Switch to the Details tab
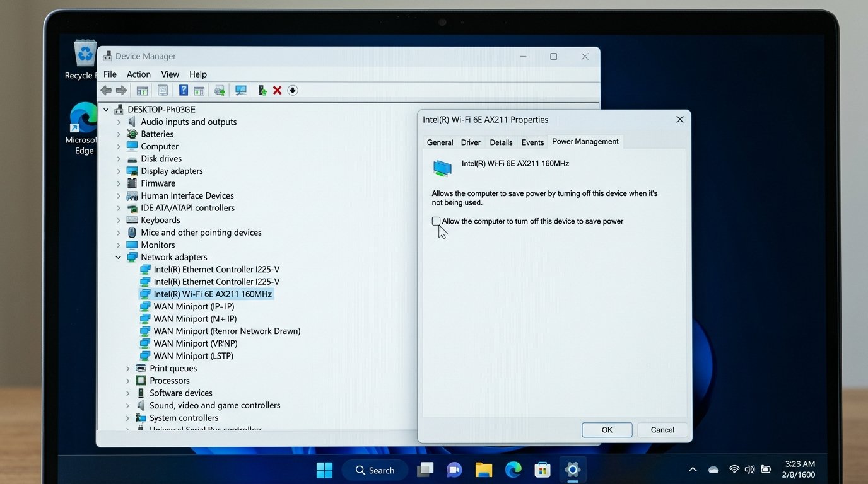 pyautogui.click(x=501, y=142)
